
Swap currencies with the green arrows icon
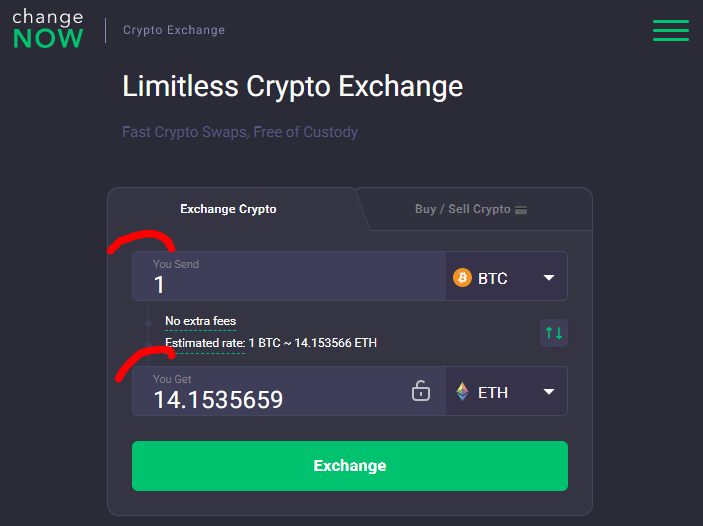(x=554, y=333)
